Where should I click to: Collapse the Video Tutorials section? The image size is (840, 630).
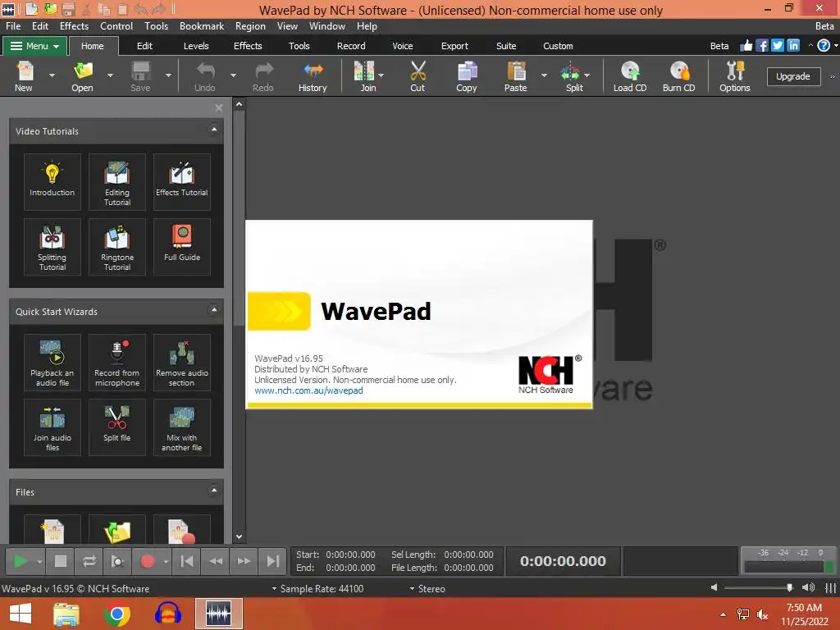click(x=214, y=130)
